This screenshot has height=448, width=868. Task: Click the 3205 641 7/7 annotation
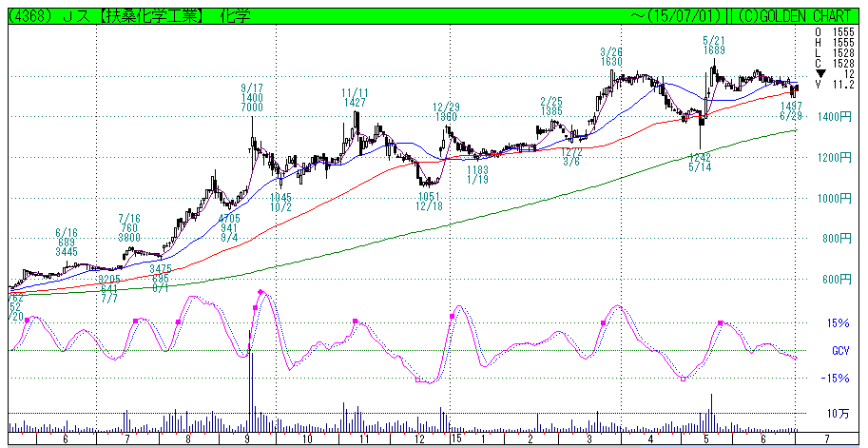click(110, 287)
